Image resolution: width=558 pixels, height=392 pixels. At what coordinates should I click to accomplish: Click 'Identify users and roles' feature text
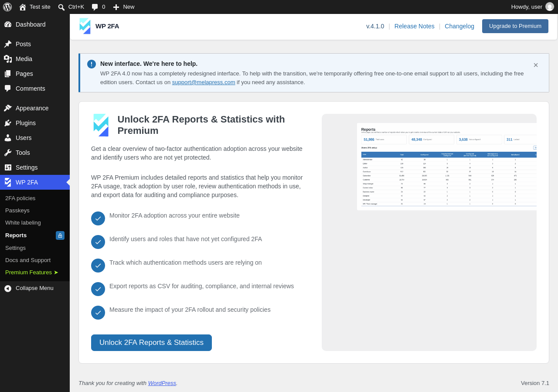[186, 239]
